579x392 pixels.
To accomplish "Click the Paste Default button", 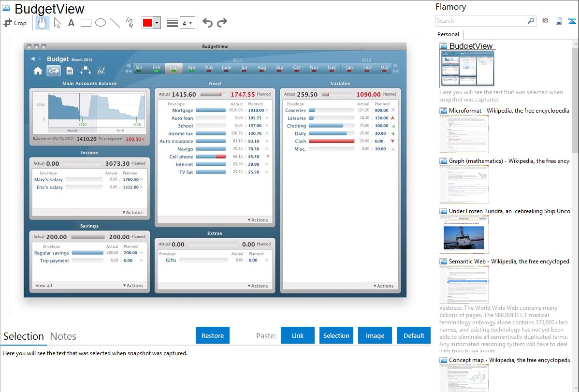I will (414, 335).
